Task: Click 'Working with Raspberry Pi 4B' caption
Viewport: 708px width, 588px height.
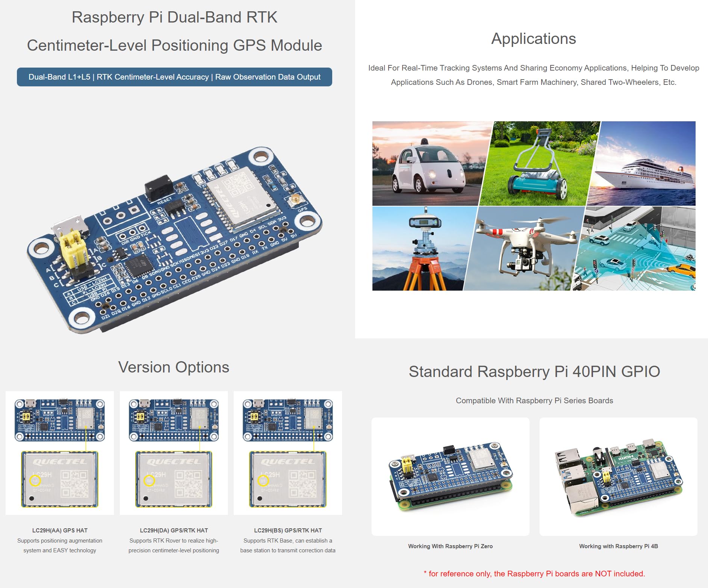Action: click(619, 546)
